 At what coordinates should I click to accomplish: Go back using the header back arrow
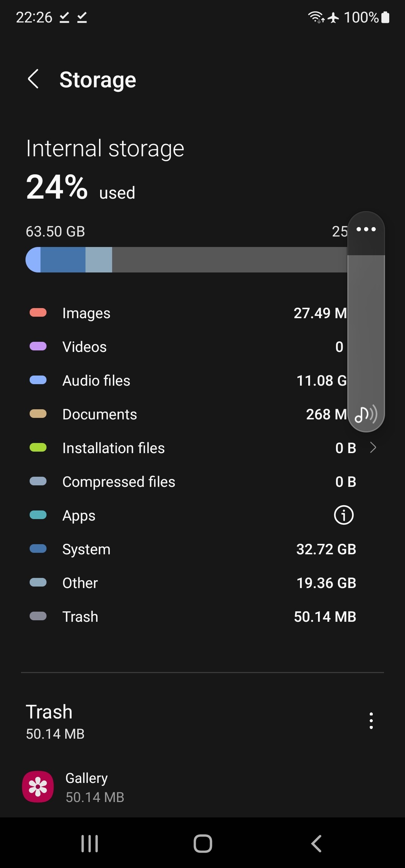click(x=33, y=79)
